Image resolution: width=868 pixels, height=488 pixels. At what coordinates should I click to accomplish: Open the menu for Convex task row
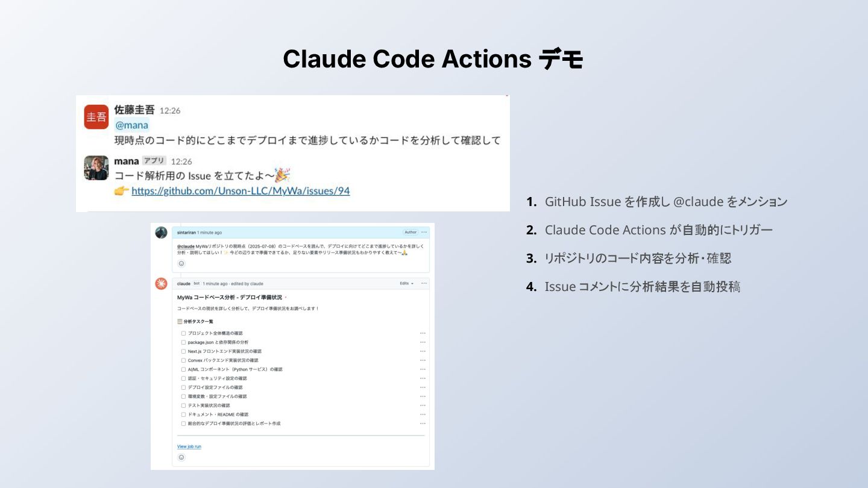point(423,360)
